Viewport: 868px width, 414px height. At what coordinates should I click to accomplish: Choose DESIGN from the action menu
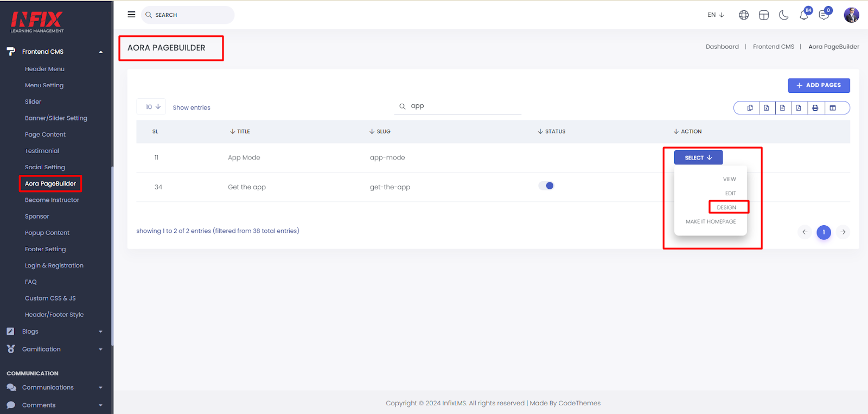tap(726, 207)
